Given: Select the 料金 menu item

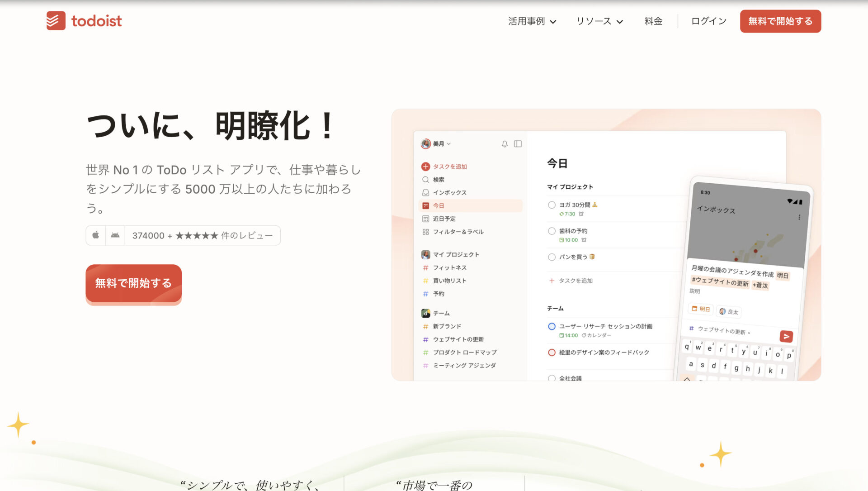Looking at the screenshot, I should (x=653, y=21).
